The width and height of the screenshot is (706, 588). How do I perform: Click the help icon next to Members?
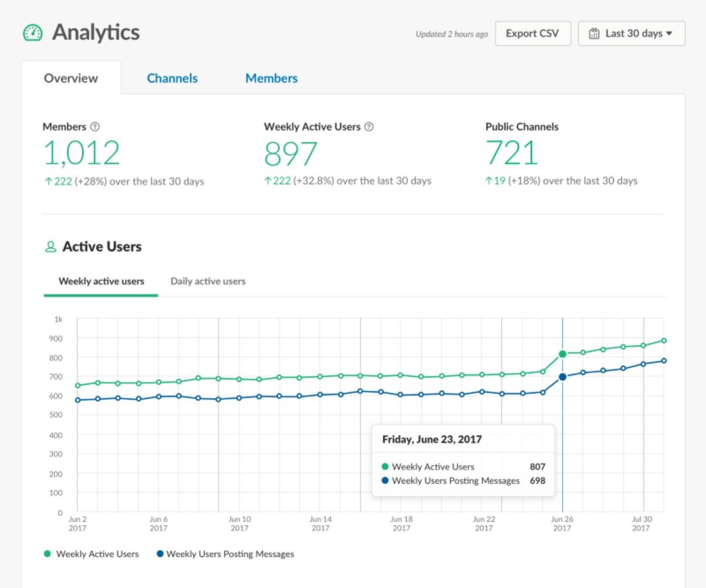tap(95, 127)
